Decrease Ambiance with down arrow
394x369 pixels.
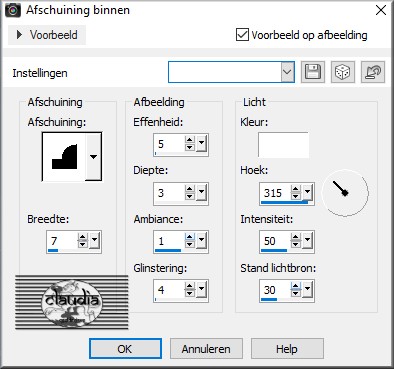(189, 244)
